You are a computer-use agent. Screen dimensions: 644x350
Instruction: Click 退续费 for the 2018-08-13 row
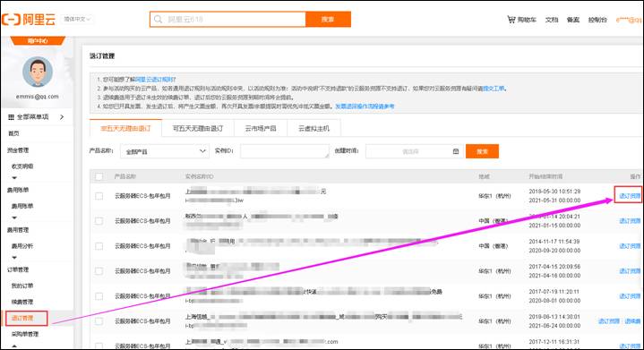632,321
